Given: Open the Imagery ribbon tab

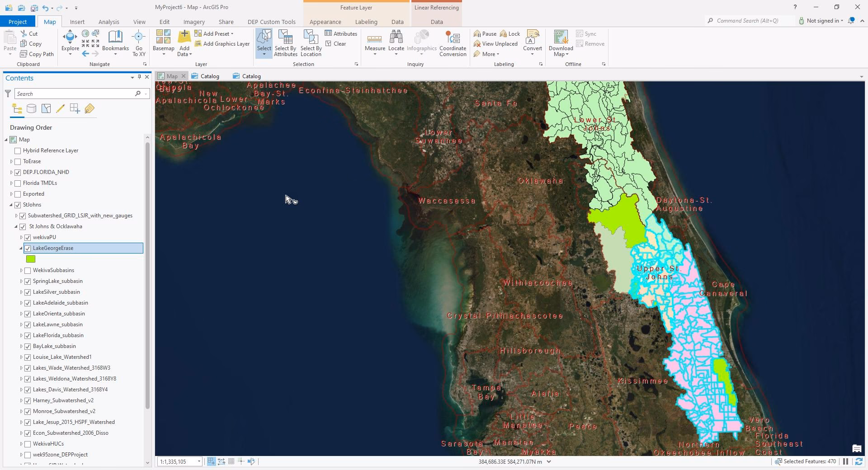Looking at the screenshot, I should pos(193,21).
